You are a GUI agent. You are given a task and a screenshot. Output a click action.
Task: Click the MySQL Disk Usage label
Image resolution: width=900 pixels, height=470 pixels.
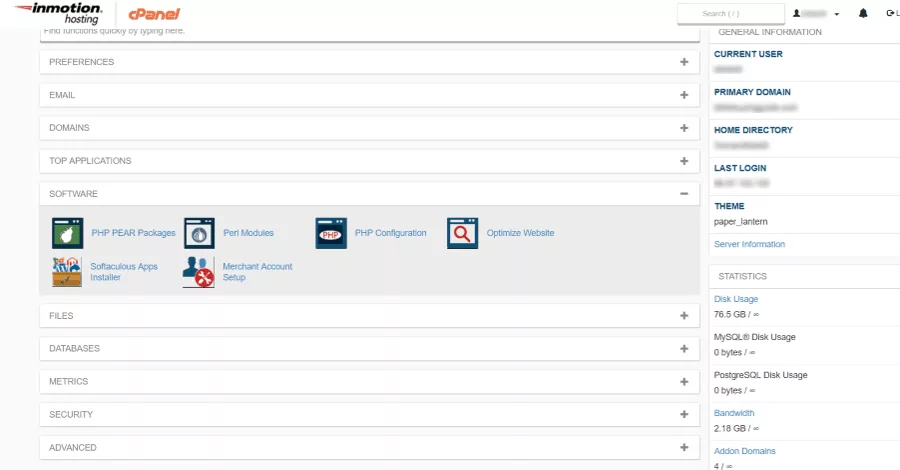(x=755, y=337)
